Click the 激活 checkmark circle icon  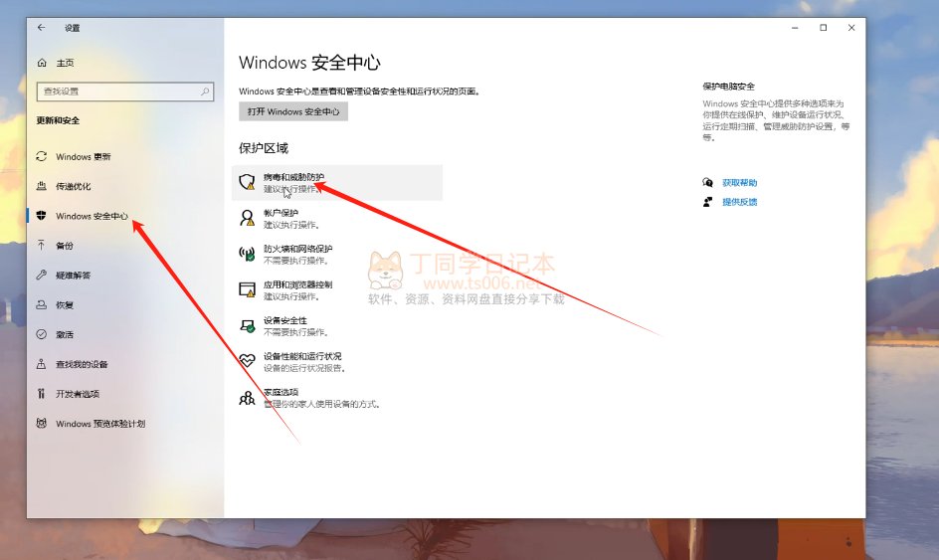tap(42, 334)
